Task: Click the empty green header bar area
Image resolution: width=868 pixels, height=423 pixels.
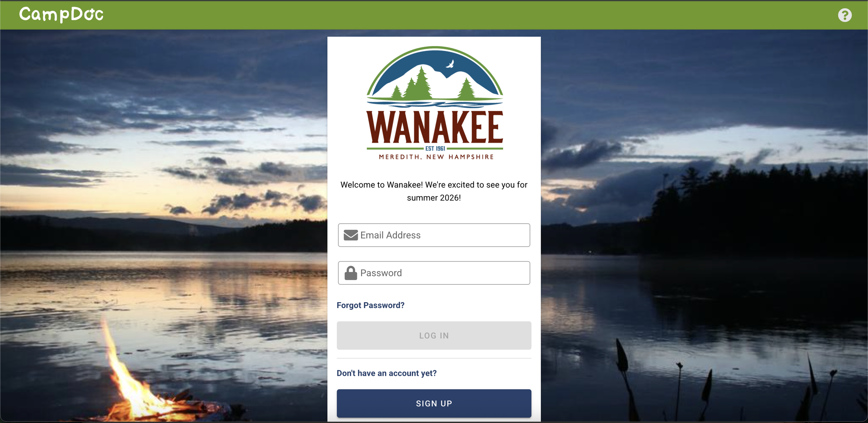Action: [x=451, y=15]
